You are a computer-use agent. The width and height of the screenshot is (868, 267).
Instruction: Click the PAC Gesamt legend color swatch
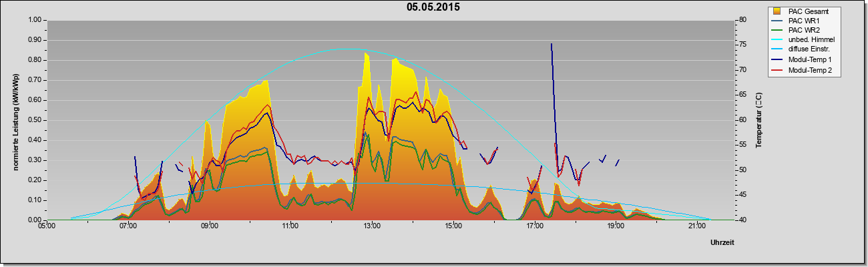777,11
